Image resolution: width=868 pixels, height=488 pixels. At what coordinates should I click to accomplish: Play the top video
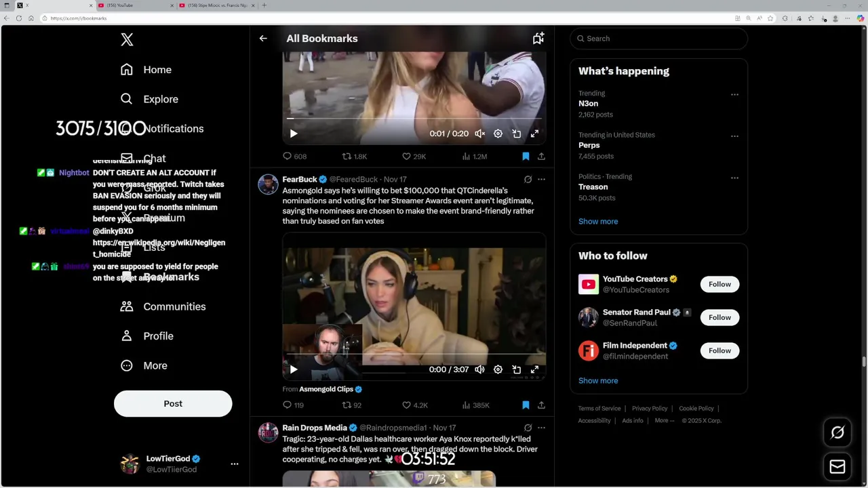pyautogui.click(x=294, y=134)
